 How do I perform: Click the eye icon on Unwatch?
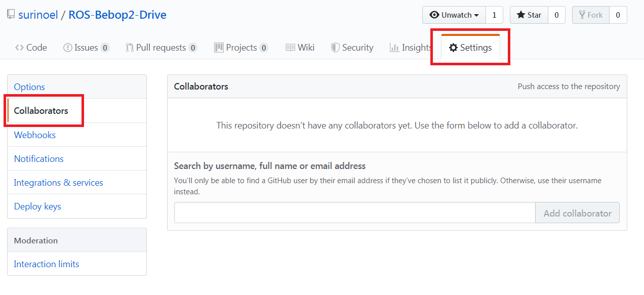click(x=434, y=15)
